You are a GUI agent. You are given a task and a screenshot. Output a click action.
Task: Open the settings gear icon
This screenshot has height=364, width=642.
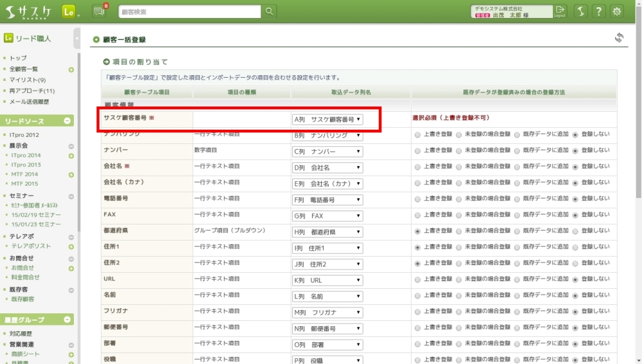pyautogui.click(x=617, y=12)
